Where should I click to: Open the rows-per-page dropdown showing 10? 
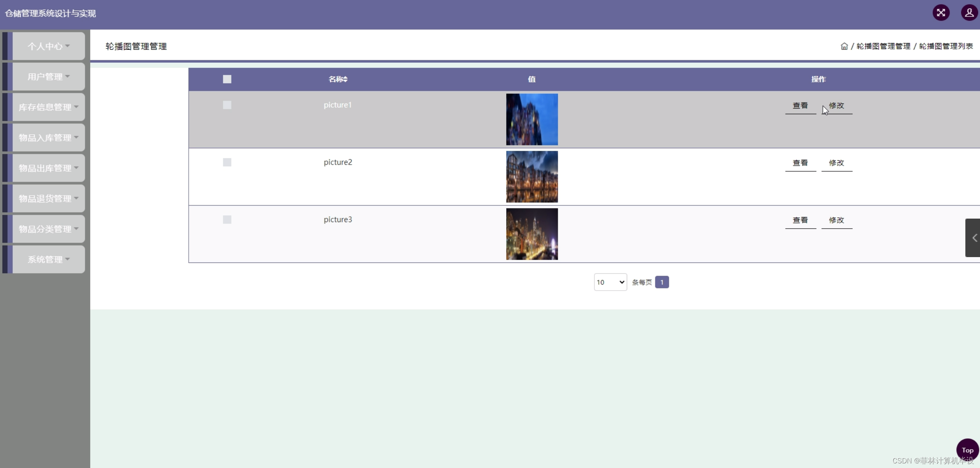click(610, 282)
